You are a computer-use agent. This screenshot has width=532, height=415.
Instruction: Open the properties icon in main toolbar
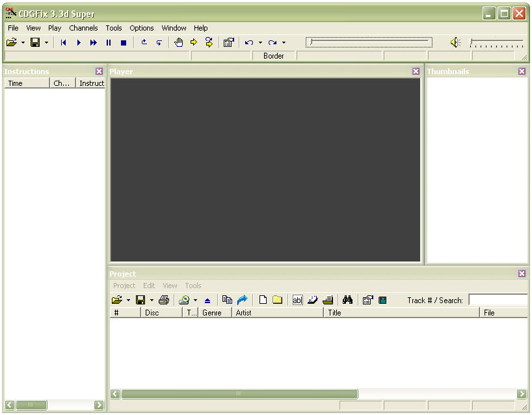(x=229, y=42)
